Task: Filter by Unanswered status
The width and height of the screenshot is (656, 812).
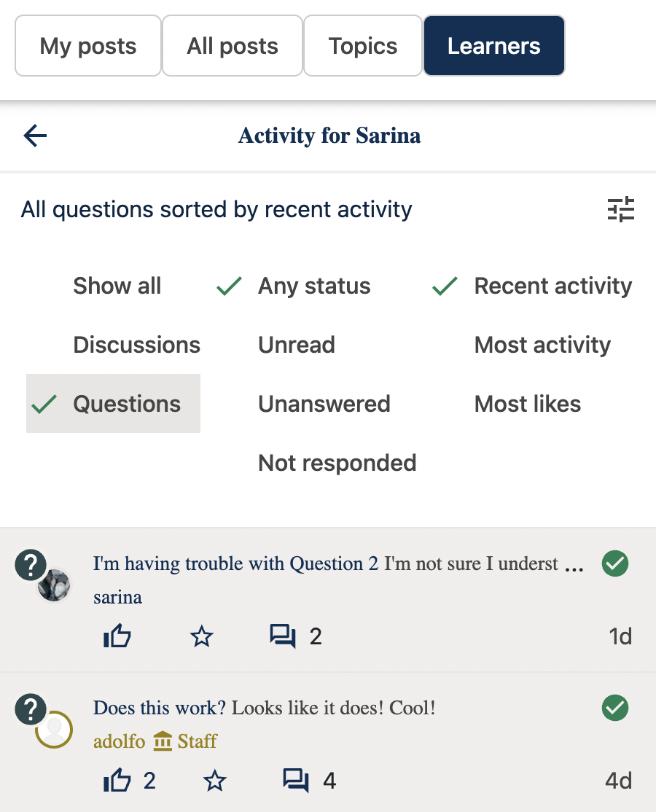Action: (324, 404)
